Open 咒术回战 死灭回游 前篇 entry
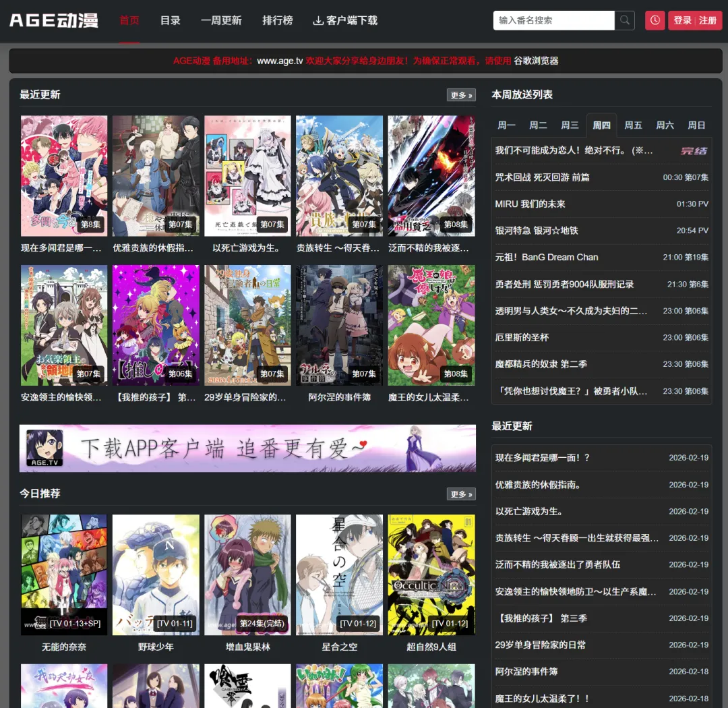This screenshot has width=728, height=708. (x=601, y=177)
